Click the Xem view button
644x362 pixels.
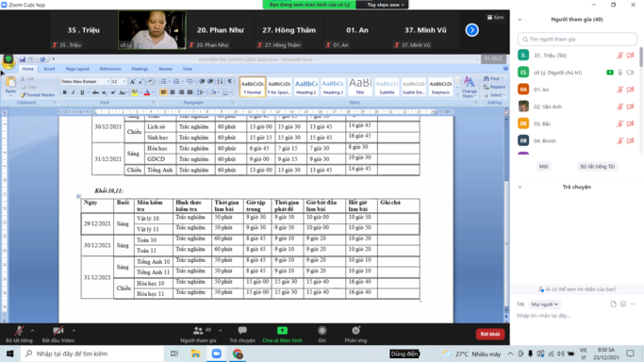point(495,17)
